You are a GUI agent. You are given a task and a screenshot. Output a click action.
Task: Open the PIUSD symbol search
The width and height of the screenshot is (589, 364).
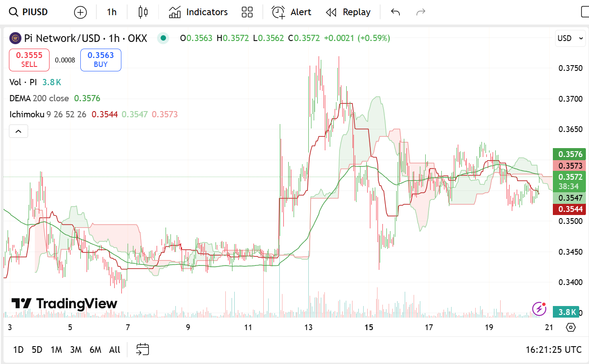pos(29,12)
